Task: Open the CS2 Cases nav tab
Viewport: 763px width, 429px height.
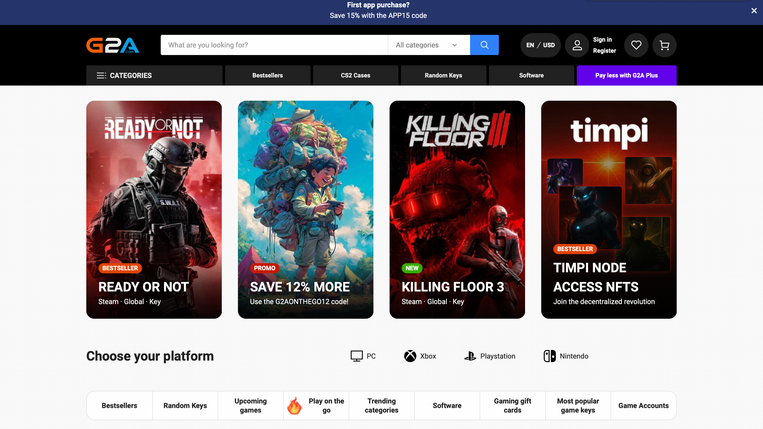Action: tap(355, 75)
